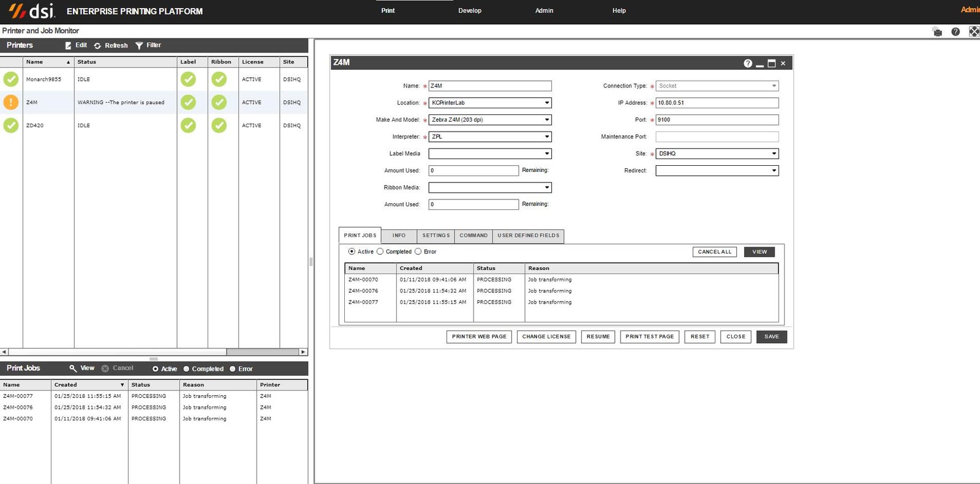This screenshot has height=484, width=980.
Task: Open the Help menu in the top bar
Action: tap(619, 10)
